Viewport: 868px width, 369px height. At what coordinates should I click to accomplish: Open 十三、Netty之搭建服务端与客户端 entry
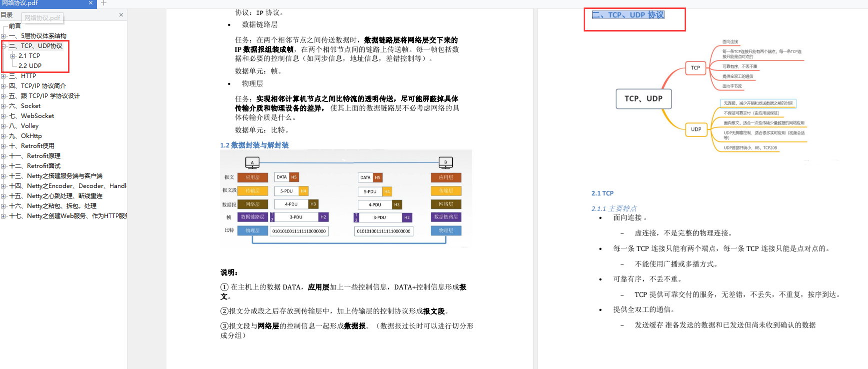(55, 176)
